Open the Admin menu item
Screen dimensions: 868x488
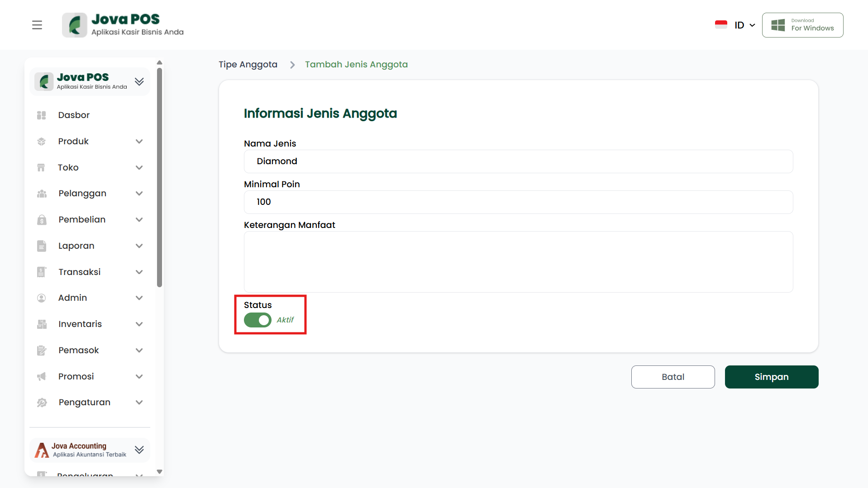72,298
